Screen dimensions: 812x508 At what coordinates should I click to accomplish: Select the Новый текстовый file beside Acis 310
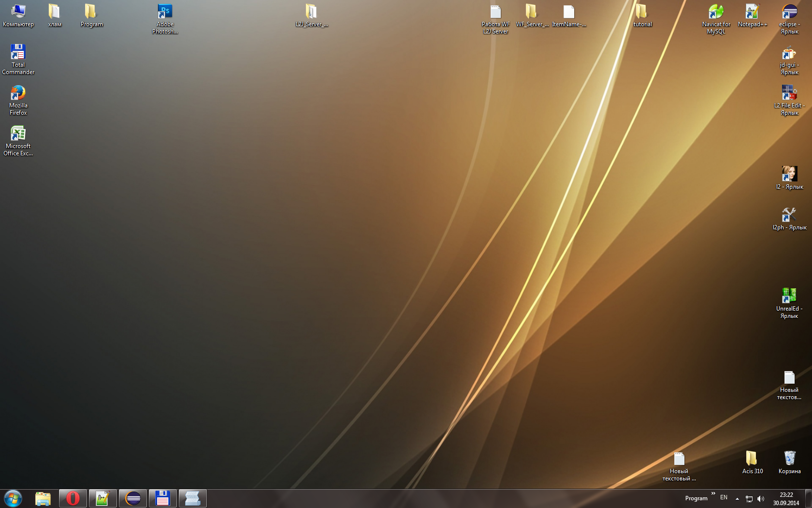(x=679, y=466)
